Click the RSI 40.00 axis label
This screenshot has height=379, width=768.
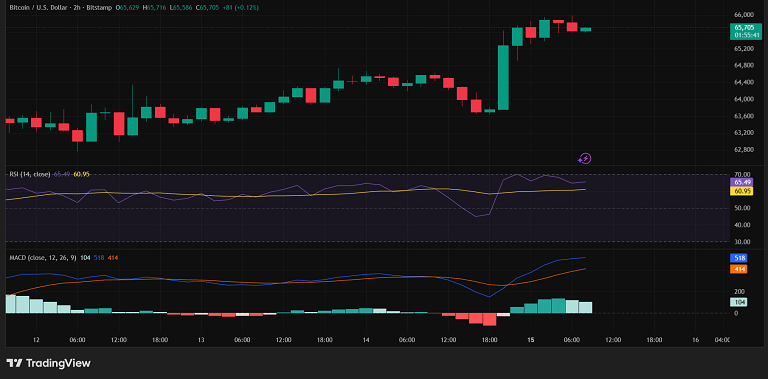[x=742, y=225]
